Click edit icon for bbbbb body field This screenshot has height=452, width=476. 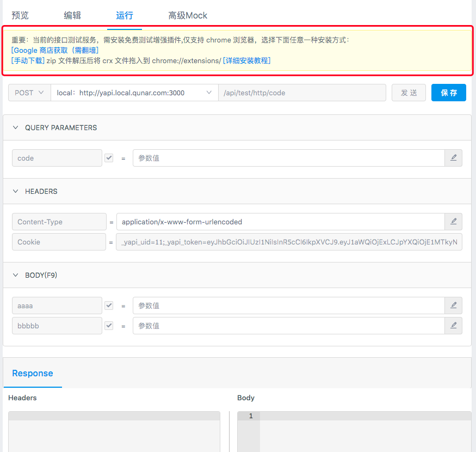454,326
